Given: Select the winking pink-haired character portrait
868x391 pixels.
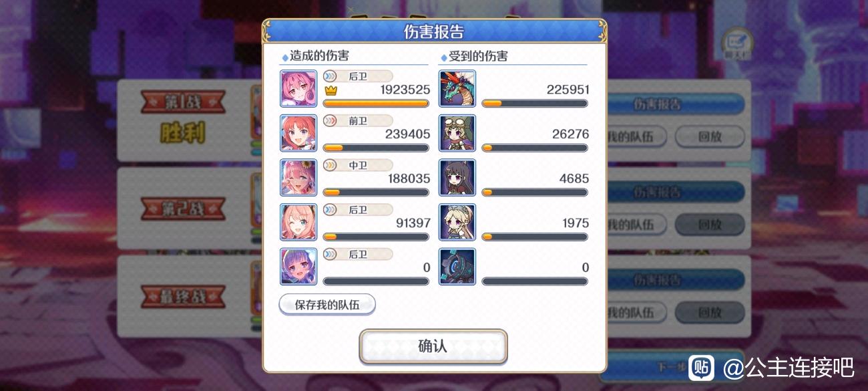Looking at the screenshot, I should (x=298, y=223).
